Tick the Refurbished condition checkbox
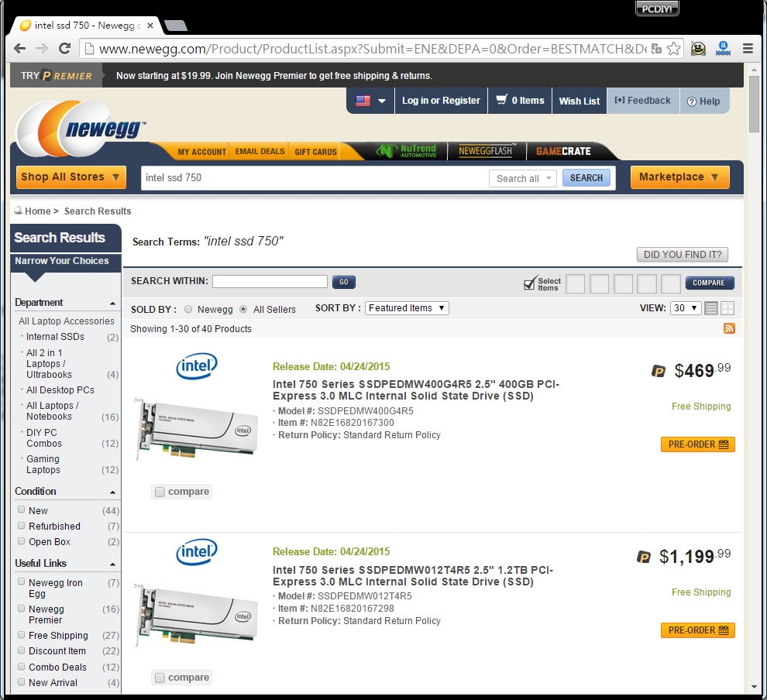 [x=21, y=526]
